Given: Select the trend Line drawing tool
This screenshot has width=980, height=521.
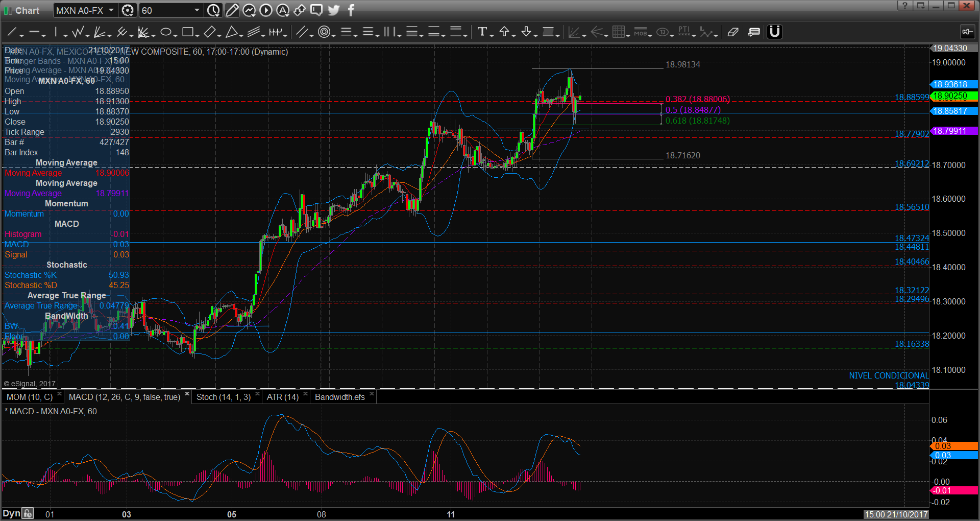Looking at the screenshot, I should (x=11, y=32).
